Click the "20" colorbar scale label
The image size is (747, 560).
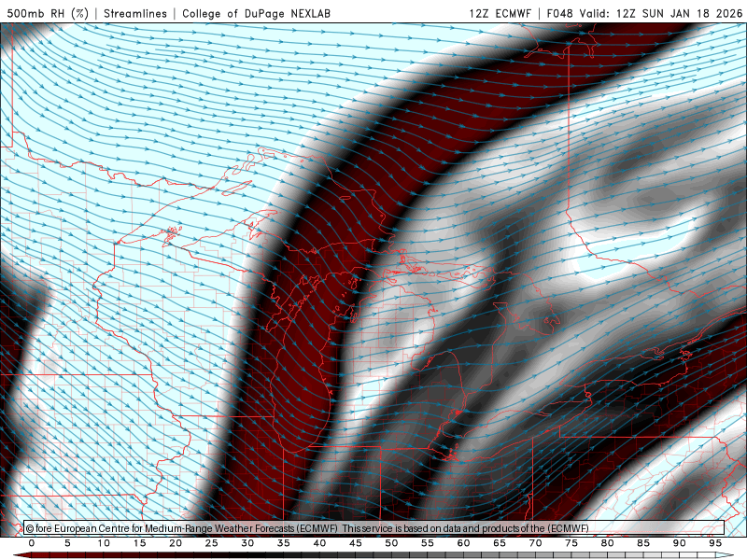pos(176,543)
